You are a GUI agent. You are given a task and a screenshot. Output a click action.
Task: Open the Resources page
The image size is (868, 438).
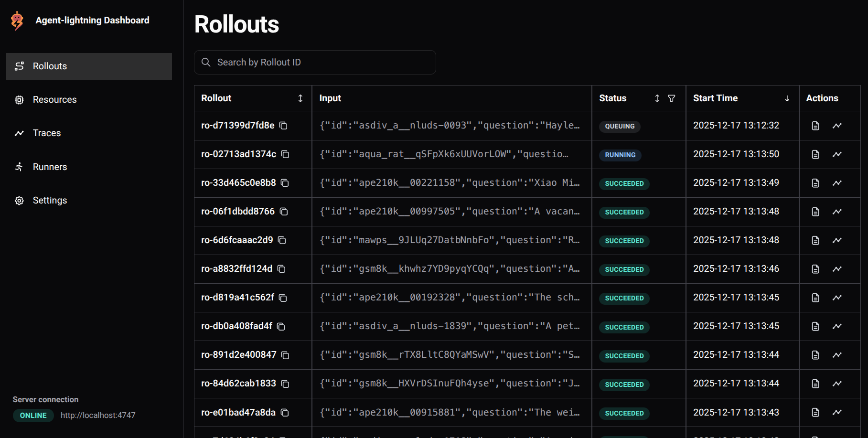[x=54, y=100]
